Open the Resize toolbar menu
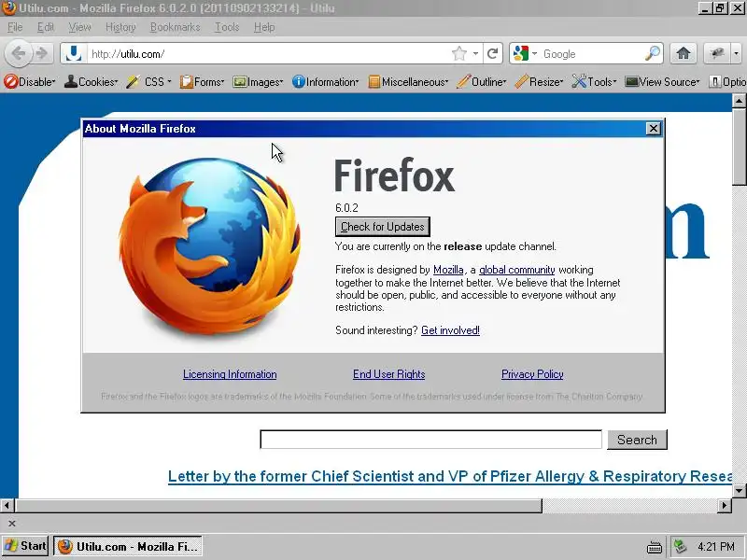This screenshot has height=560, width=747. tap(540, 82)
